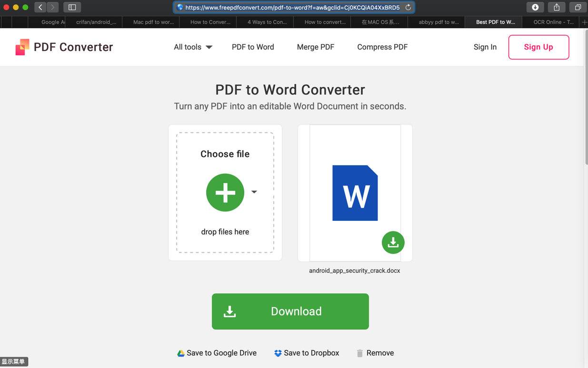Click the big green Download button
This screenshot has height=368, width=588.
pyautogui.click(x=290, y=311)
